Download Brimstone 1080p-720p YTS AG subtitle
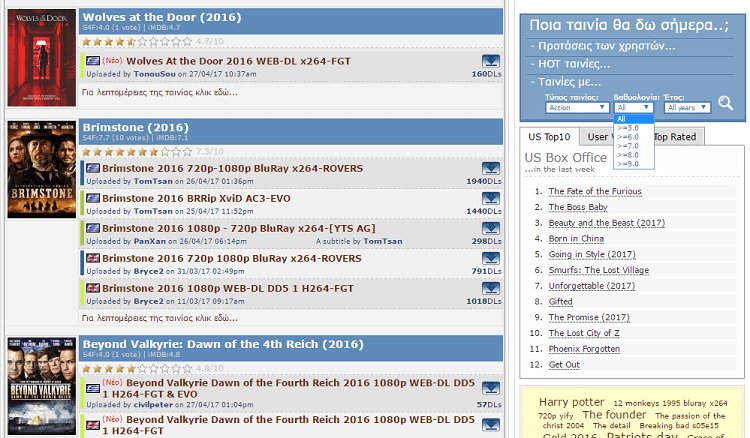Viewport: 750px width, 438px height. pyautogui.click(x=491, y=229)
